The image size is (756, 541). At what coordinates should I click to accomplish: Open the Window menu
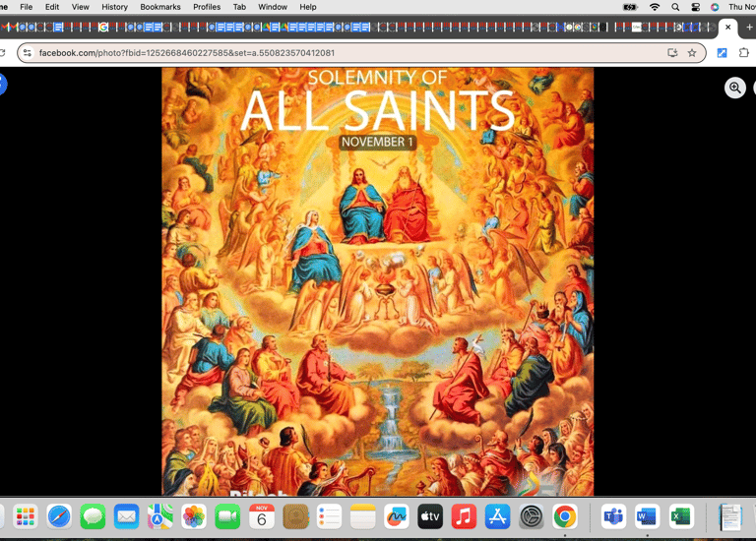(273, 7)
